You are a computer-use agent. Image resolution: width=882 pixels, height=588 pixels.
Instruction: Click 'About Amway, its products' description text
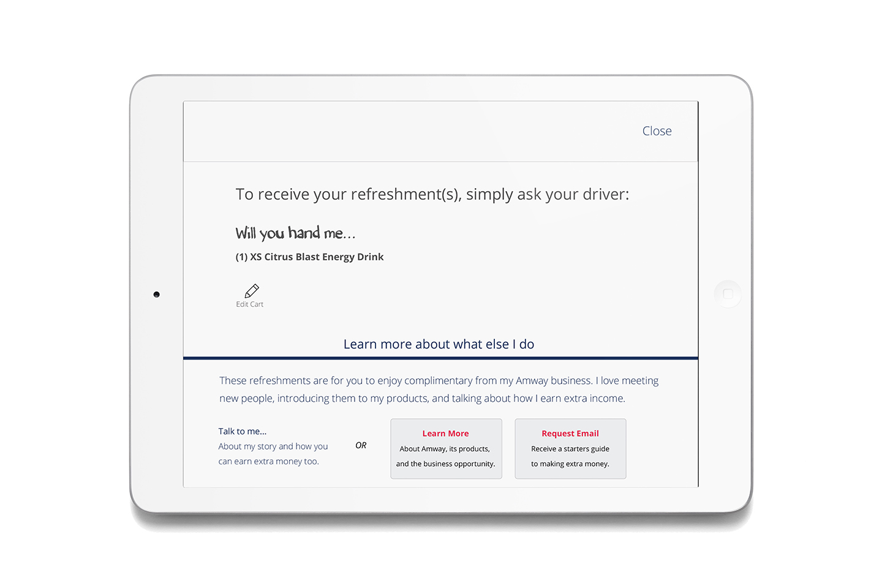click(445, 449)
